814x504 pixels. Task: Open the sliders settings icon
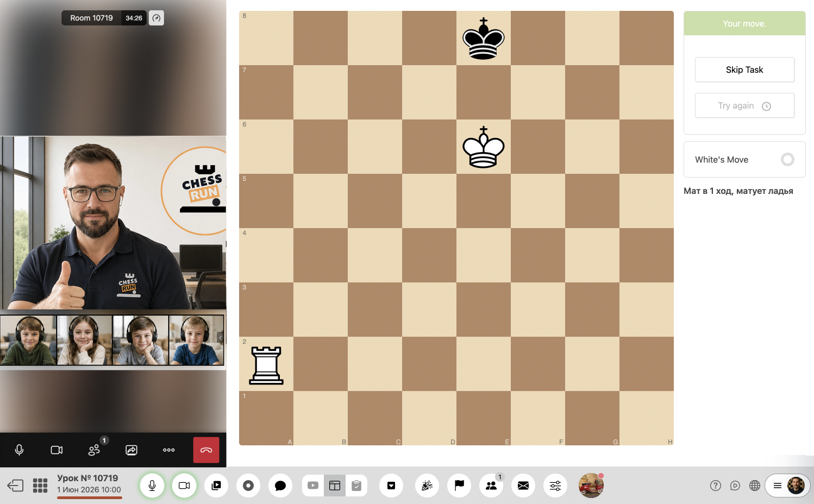point(555,486)
